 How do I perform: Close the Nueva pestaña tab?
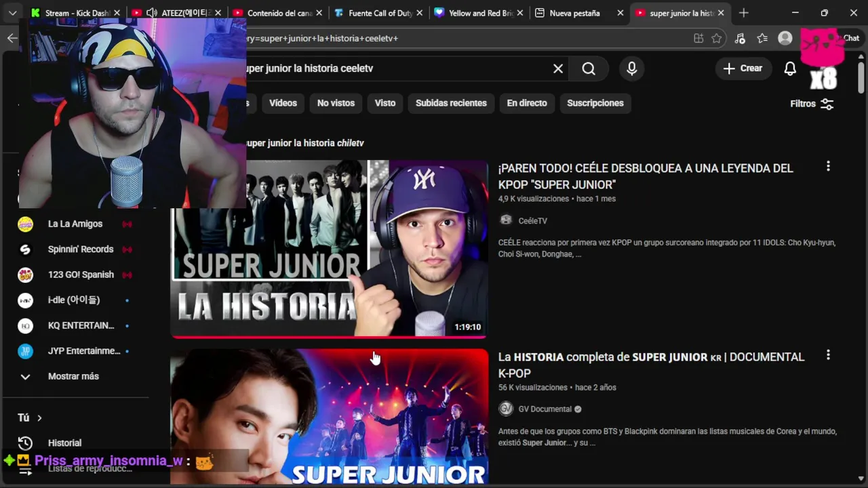point(620,13)
